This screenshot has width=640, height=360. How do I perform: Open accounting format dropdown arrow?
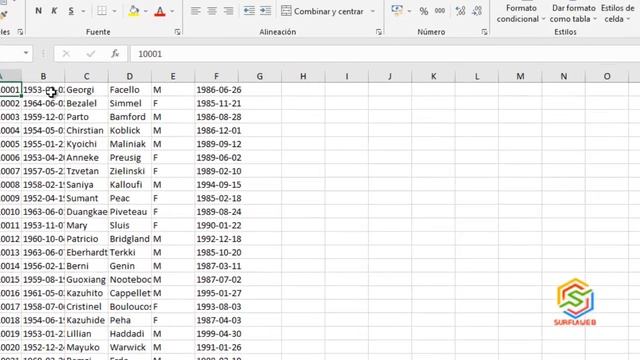pyautogui.click(x=409, y=11)
